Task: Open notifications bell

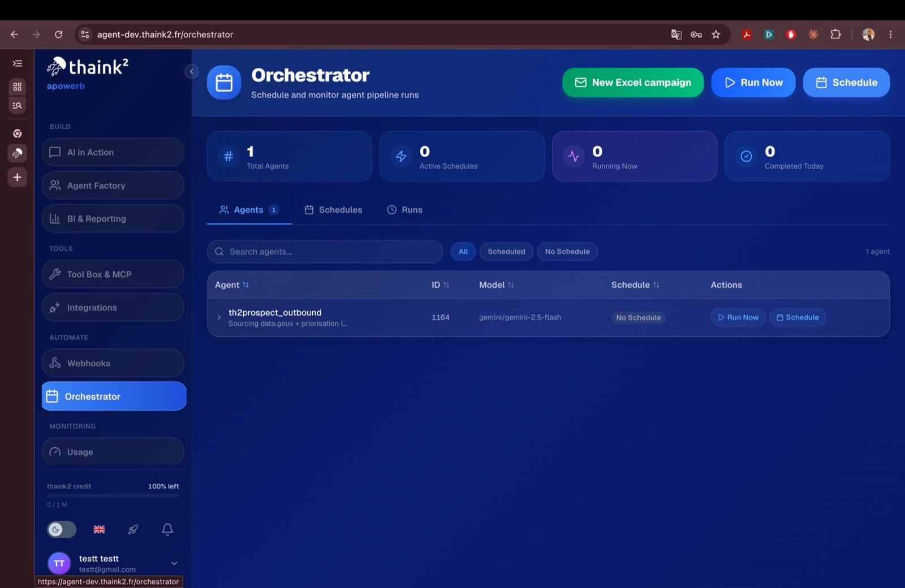Action: [167, 529]
